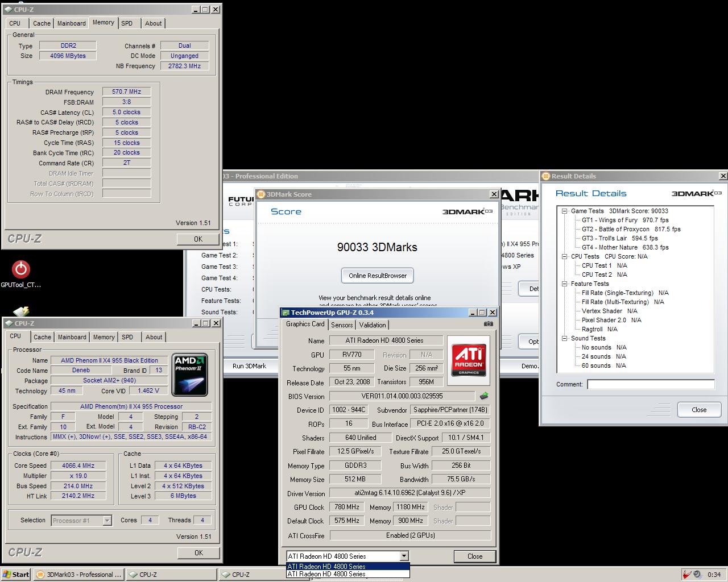Click Core Speed value 4066.4 MHz
This screenshot has height=582, width=728.
(78, 465)
